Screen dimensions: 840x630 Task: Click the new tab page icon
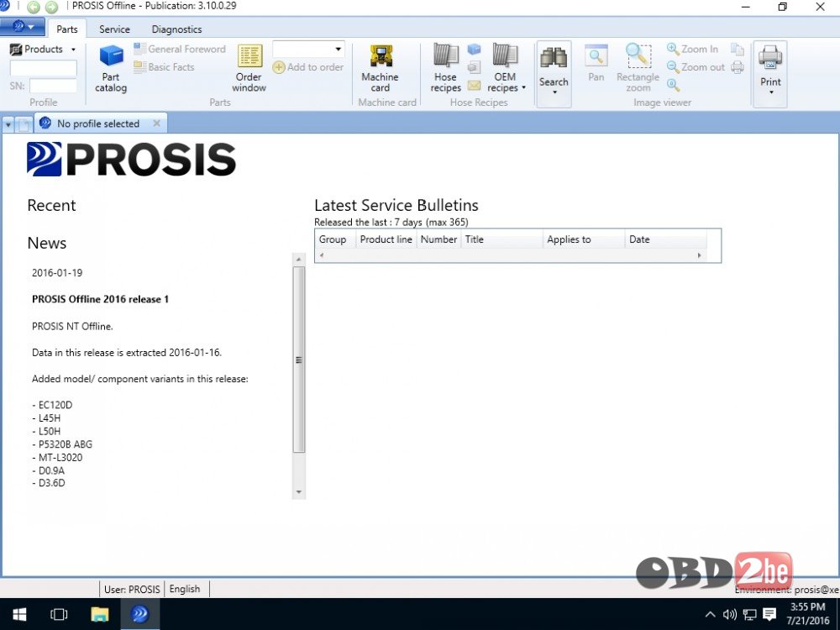pos(24,124)
